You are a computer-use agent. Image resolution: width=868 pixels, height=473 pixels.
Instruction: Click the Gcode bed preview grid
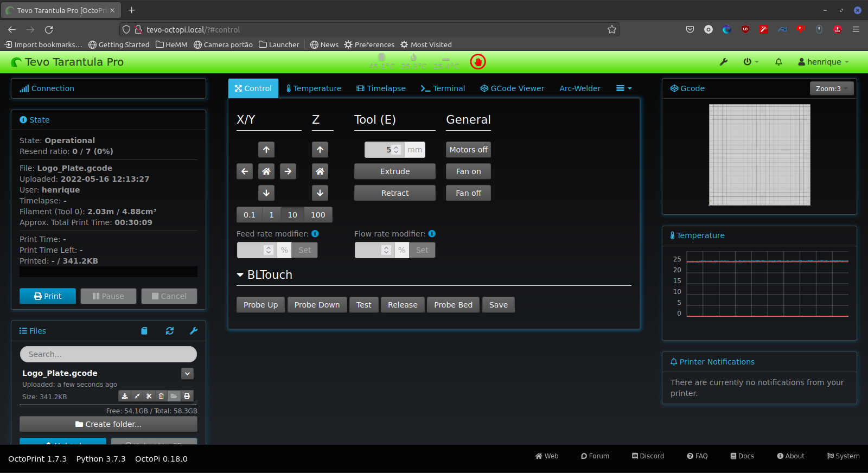(759, 155)
